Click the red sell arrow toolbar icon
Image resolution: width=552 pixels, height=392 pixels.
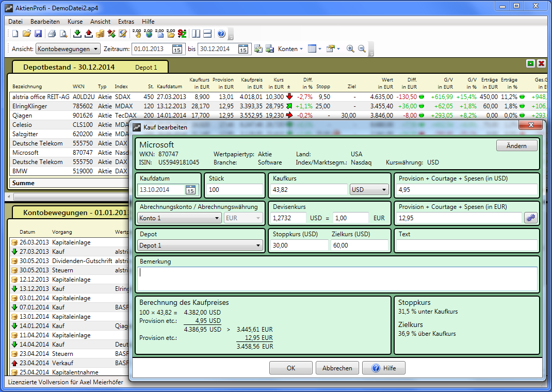click(x=89, y=34)
